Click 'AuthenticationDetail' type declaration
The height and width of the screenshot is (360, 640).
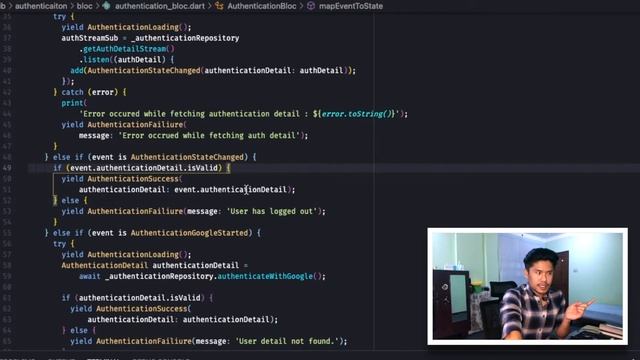coord(104,265)
